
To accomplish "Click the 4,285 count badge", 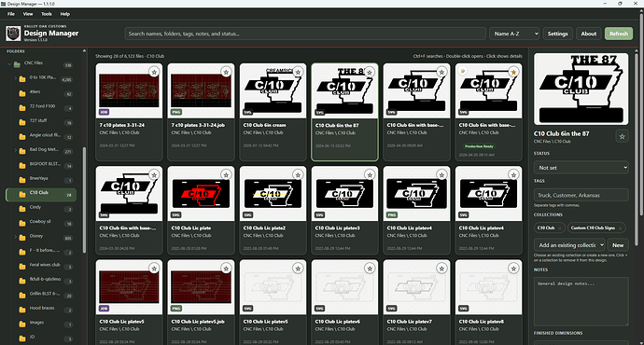I will [66, 79].
